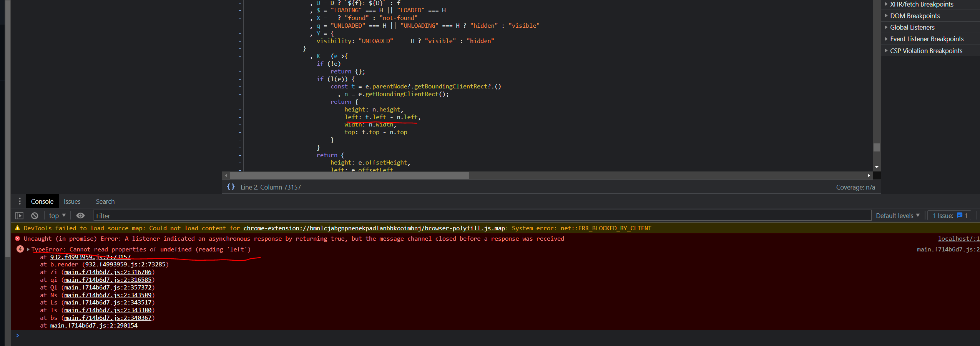Open the localhost link at top right
This screenshot has height=346, width=980.
click(959, 238)
